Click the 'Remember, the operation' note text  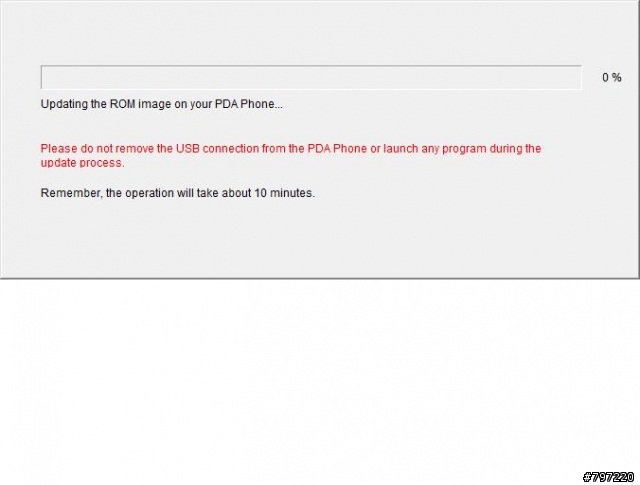click(x=178, y=193)
